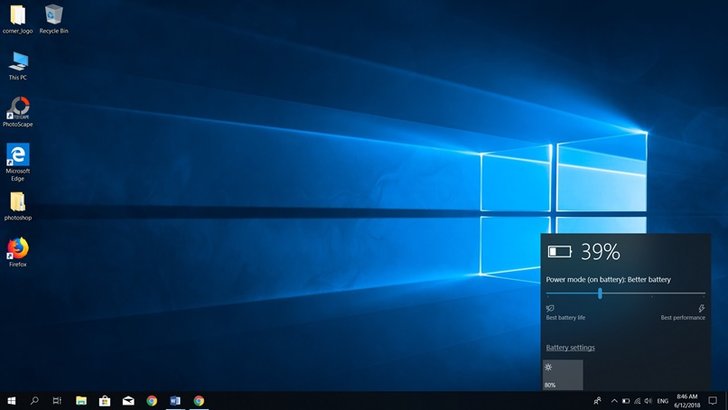
Task: Click the 80% brightness tile
Action: click(563, 375)
